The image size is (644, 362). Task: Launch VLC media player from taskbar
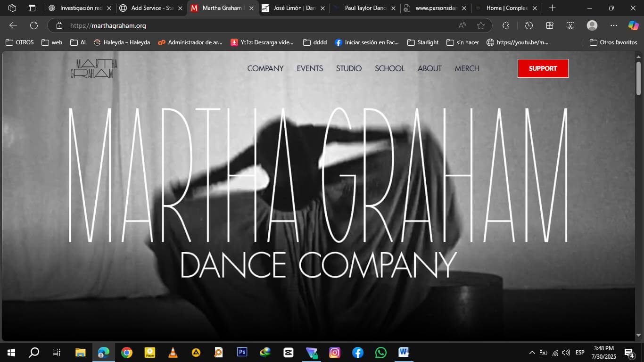[x=173, y=352]
